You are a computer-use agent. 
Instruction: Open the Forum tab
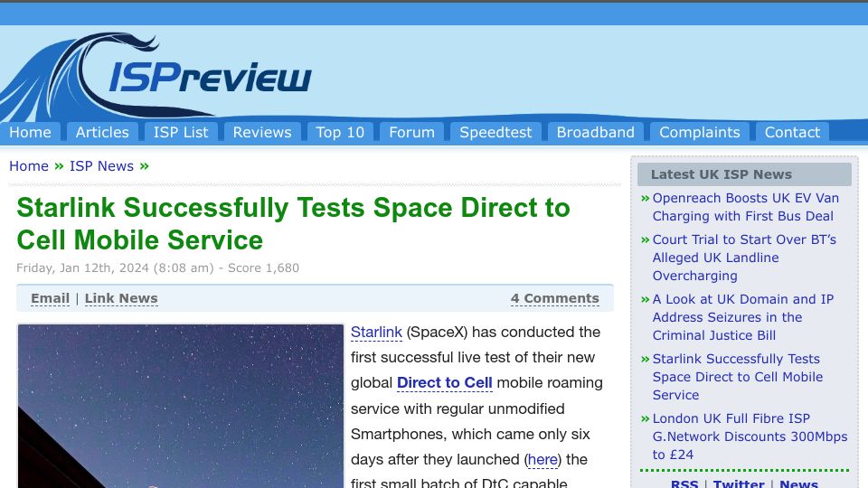412,132
